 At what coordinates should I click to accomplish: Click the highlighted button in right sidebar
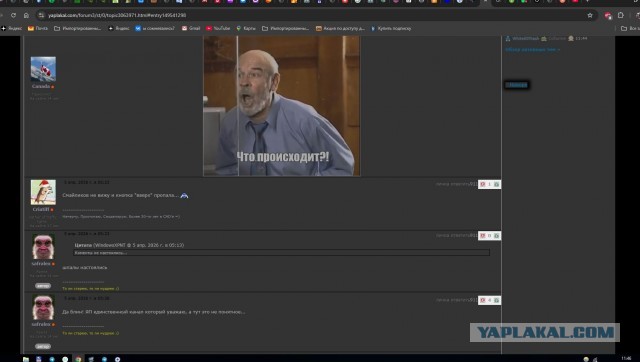pos(517,85)
